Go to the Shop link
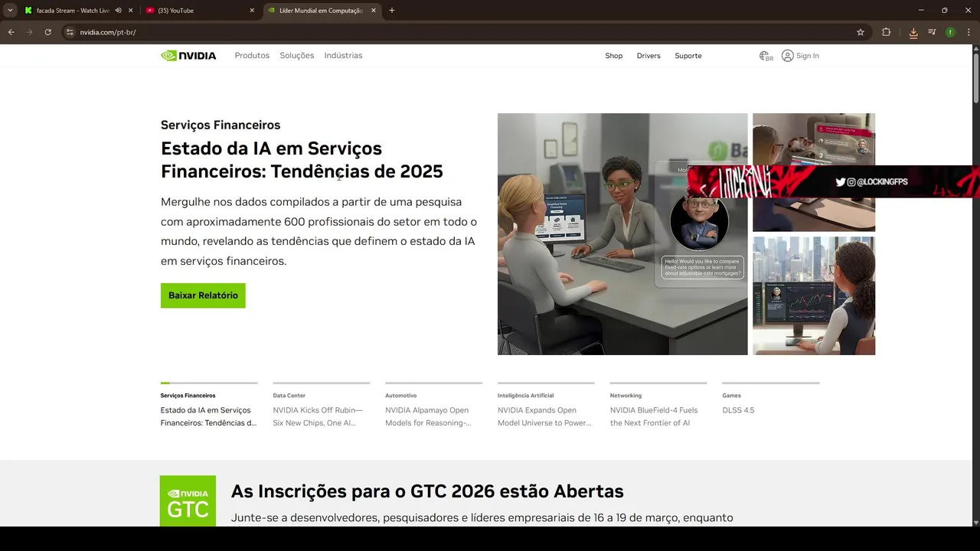 [x=614, y=56]
